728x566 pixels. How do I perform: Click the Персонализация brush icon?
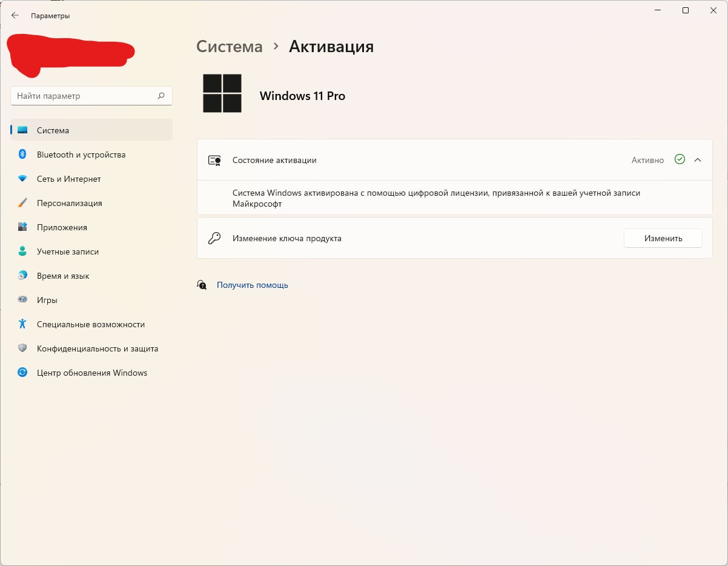pyautogui.click(x=22, y=203)
